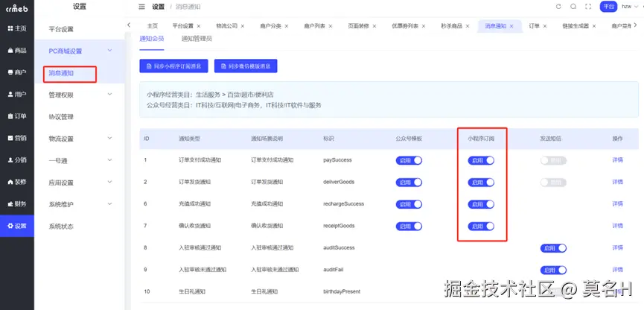The image size is (644, 310).
Task: Open 系统状态 menu item
Action: point(61,226)
